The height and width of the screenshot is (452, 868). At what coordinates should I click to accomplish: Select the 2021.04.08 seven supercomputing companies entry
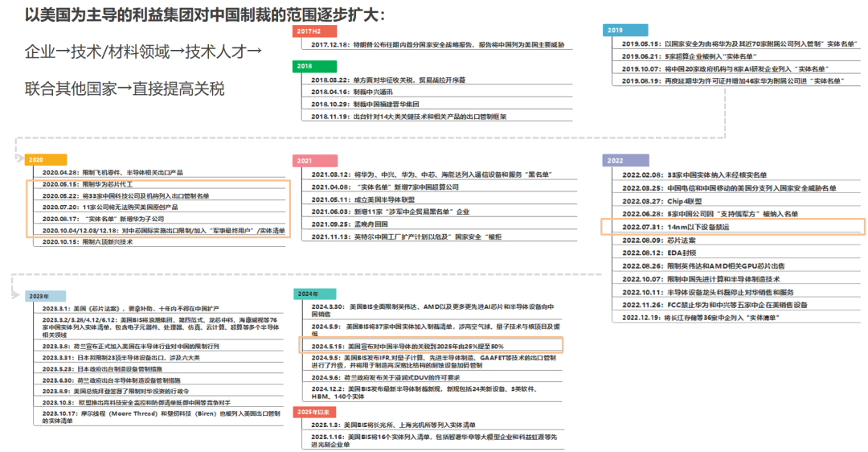point(385,187)
